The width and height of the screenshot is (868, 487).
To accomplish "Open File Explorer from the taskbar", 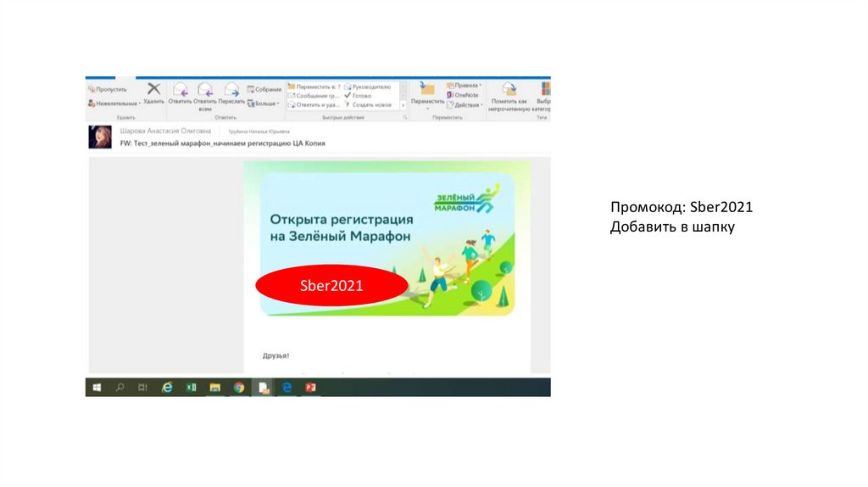I will (214, 387).
